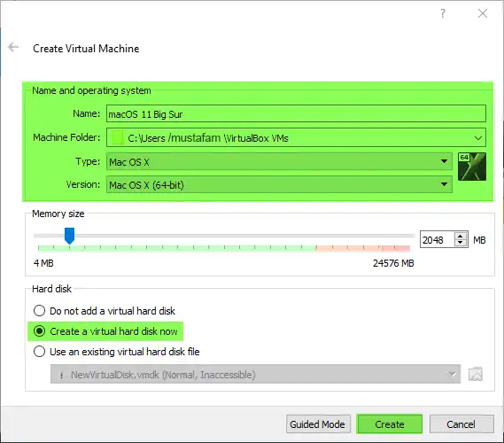The width and height of the screenshot is (504, 443).
Task: Click the machine folder icon
Action: 118,137
